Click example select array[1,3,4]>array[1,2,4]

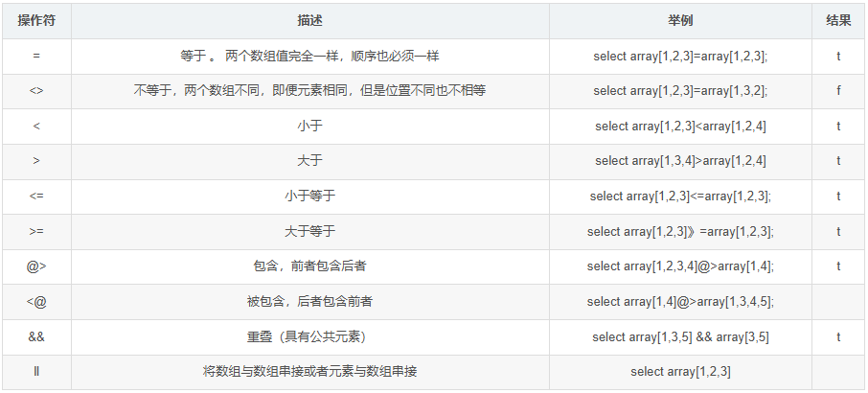tap(680, 161)
